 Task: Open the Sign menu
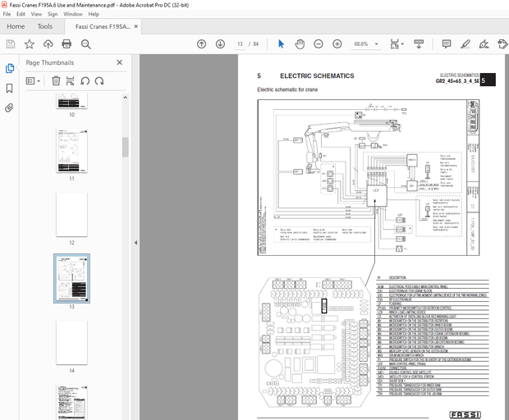53,14
